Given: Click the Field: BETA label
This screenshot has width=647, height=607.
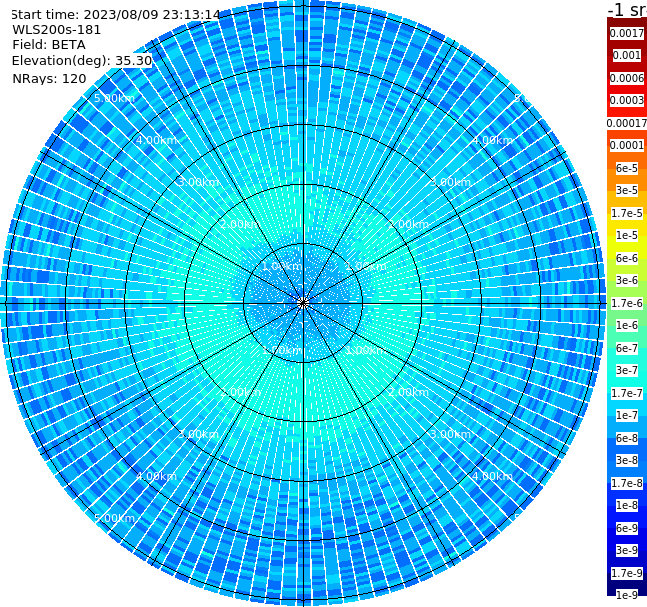Looking at the screenshot, I should click(x=49, y=45).
